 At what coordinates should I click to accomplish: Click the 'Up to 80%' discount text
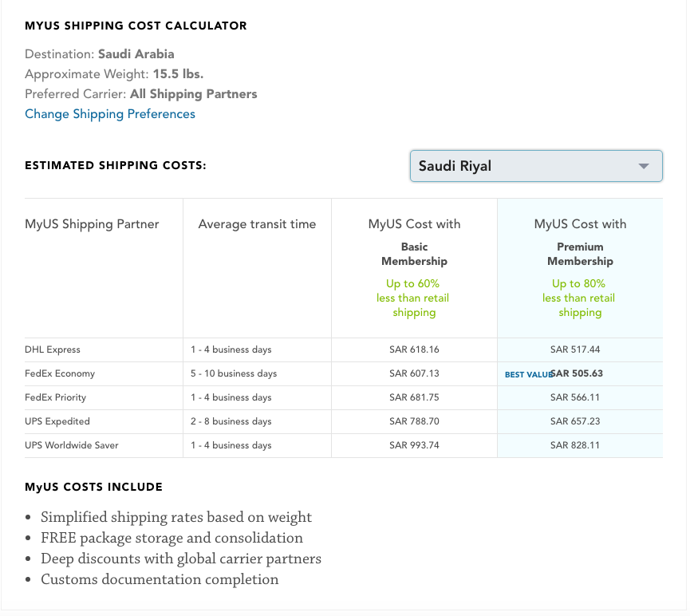tap(578, 283)
